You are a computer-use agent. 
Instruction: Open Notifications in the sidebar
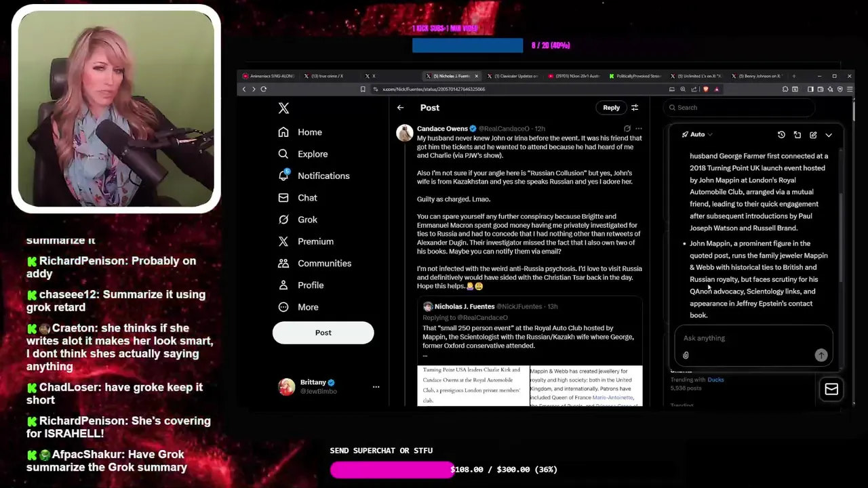click(314, 176)
